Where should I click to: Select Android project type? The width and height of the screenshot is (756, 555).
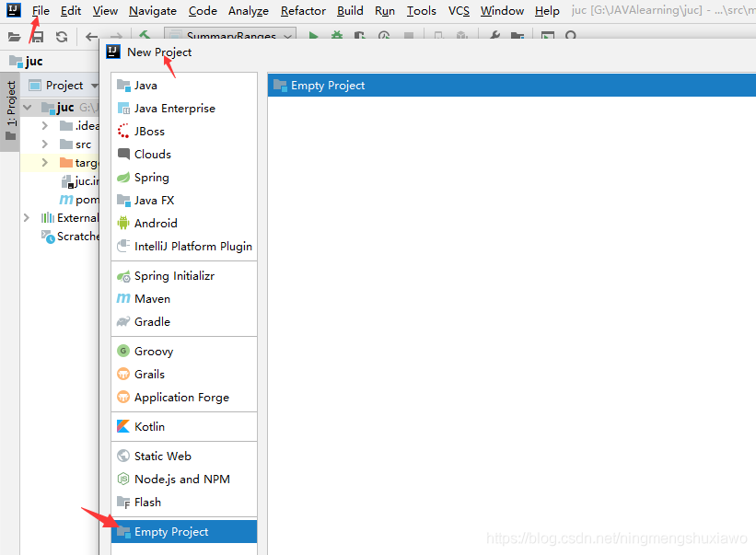tap(156, 224)
